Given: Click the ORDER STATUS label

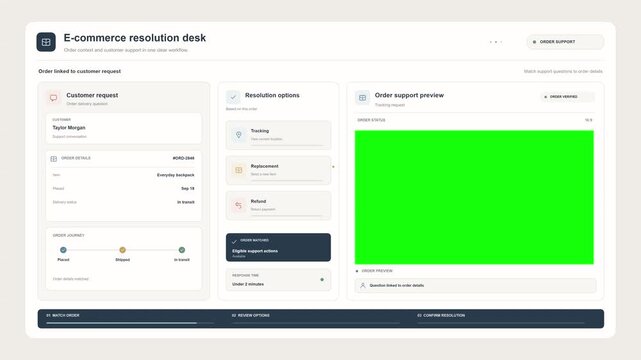Looking at the screenshot, I should 371,120.
